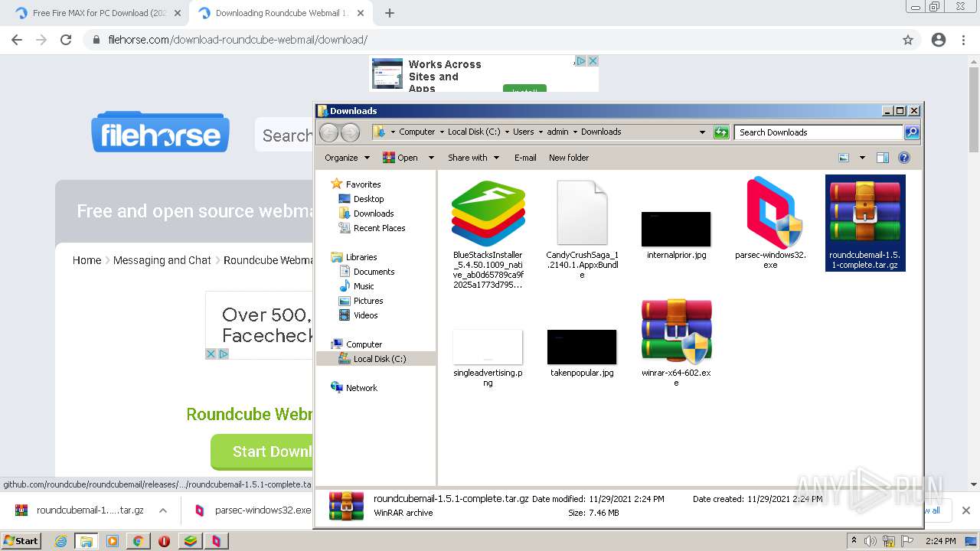Click the Search Downloads magnifier button
The height and width of the screenshot is (551, 980).
click(911, 132)
